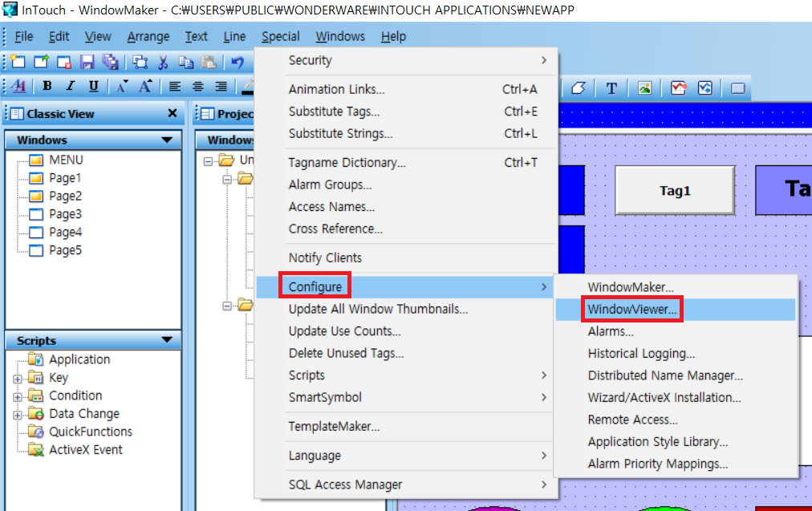Expand the Condition scripts node
The height and width of the screenshot is (511, 812).
click(x=17, y=397)
